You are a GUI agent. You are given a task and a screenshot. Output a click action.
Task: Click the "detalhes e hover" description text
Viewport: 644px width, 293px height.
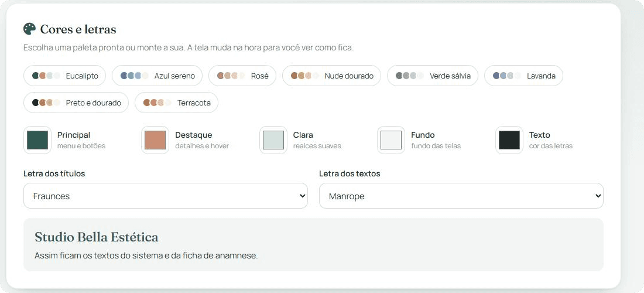point(202,146)
